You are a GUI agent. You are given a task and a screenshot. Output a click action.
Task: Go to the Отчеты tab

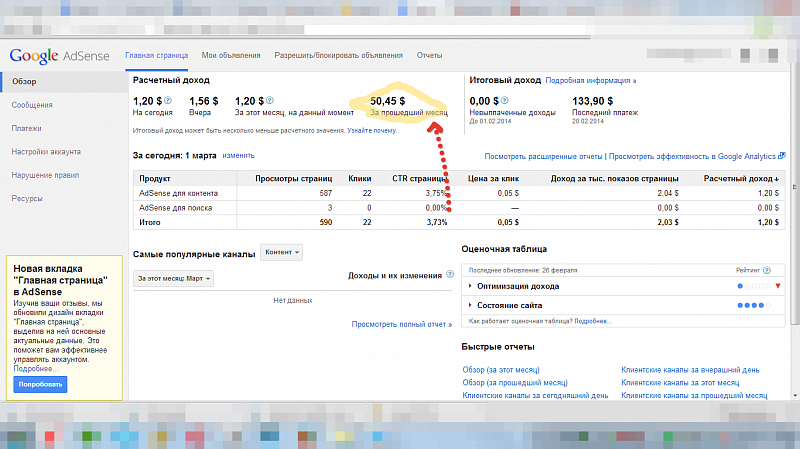(429, 55)
